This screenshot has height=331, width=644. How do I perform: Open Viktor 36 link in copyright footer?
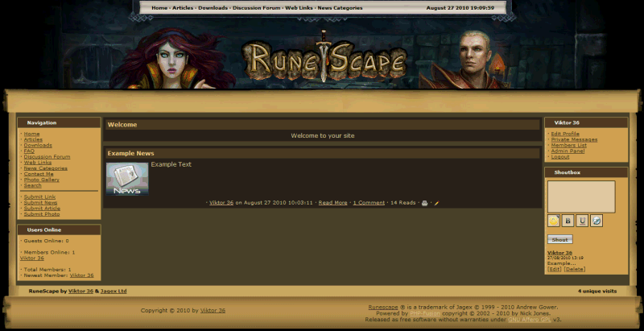coord(213,311)
